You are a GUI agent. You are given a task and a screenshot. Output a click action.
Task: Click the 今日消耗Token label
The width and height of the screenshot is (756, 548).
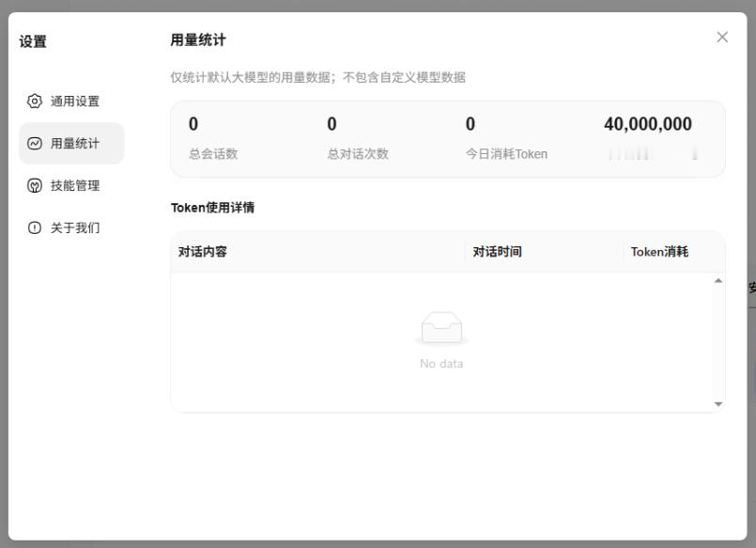506,154
